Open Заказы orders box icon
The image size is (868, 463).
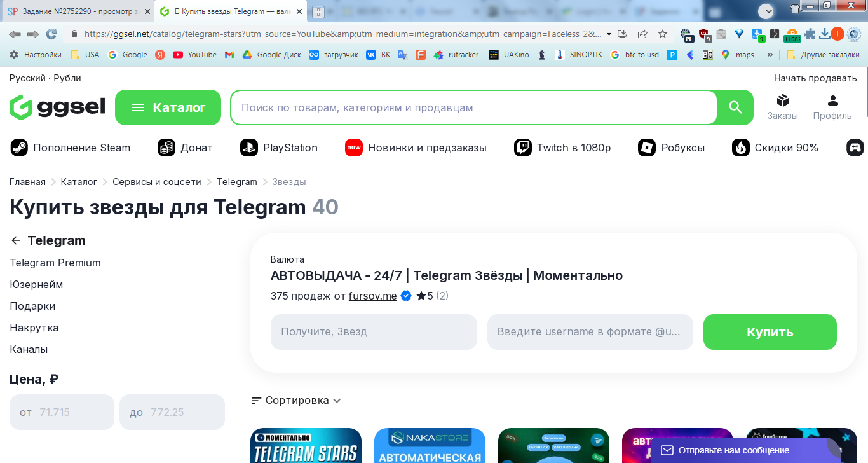[782, 107]
